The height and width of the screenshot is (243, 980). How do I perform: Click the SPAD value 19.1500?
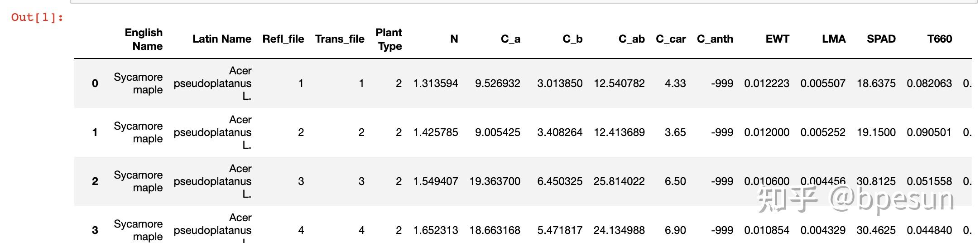point(876,132)
